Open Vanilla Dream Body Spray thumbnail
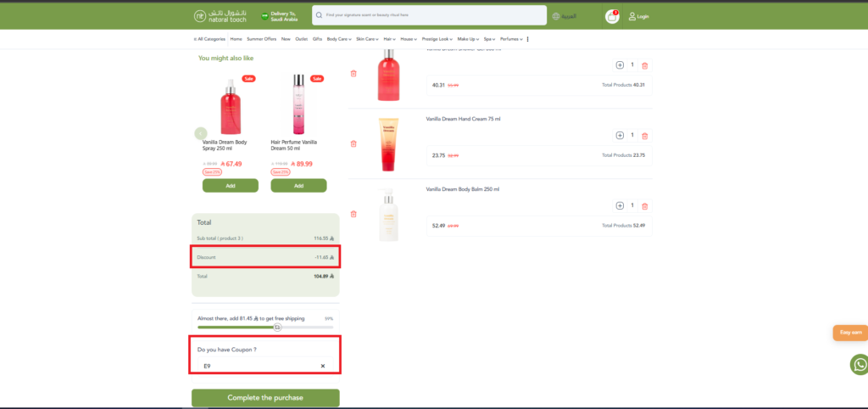This screenshot has height=409, width=868. coord(231,108)
